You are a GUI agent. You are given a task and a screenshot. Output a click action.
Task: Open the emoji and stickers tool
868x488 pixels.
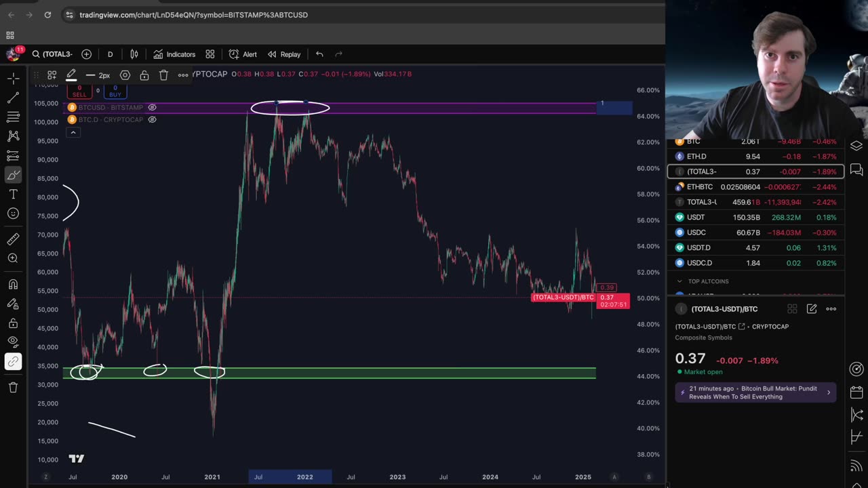tap(13, 213)
